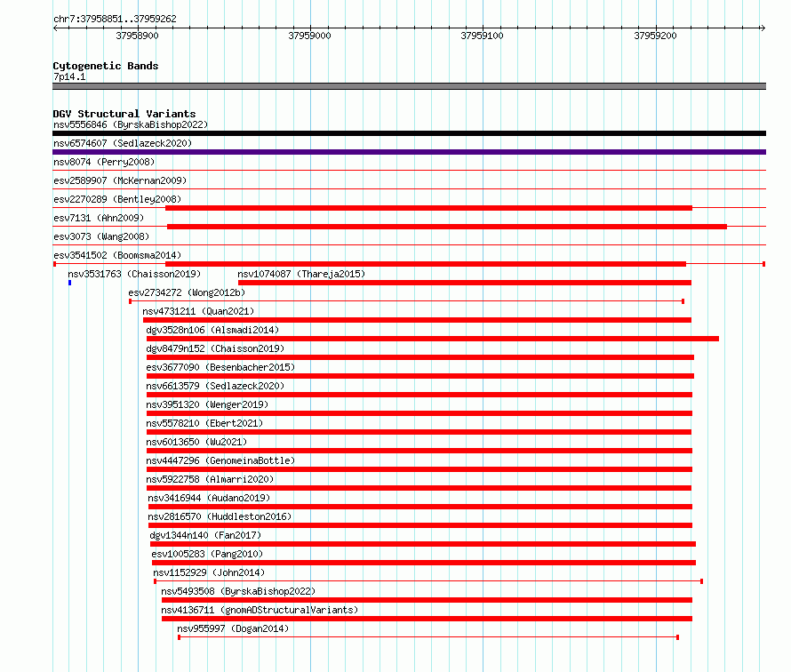This screenshot has height=672, width=791.
Task: Click the chr7:37958851..37959262 coordinate label
Action: click(x=115, y=20)
